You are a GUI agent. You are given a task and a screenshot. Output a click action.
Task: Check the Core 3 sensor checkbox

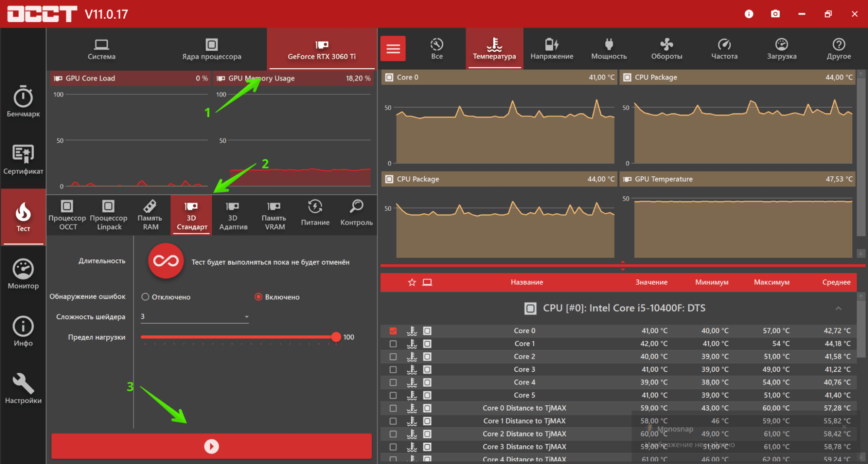click(393, 369)
